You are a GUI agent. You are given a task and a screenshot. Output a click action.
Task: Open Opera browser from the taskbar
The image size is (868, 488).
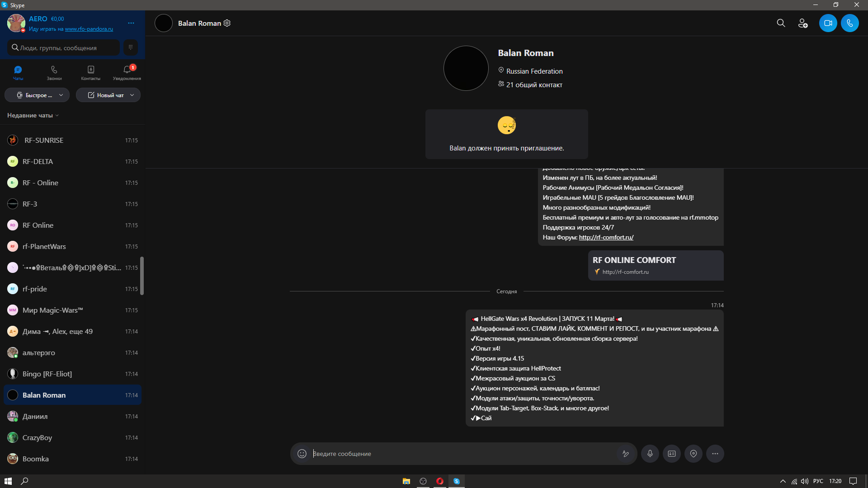pyautogui.click(x=440, y=481)
